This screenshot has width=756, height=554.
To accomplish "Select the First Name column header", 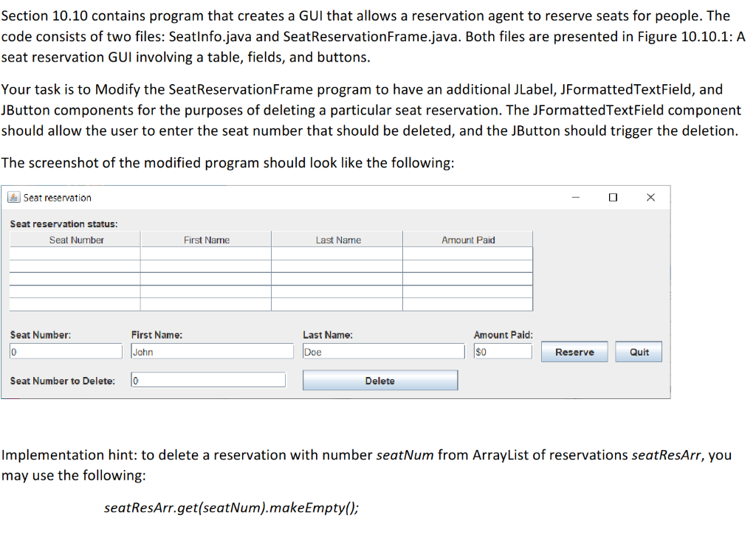I will tap(206, 239).
